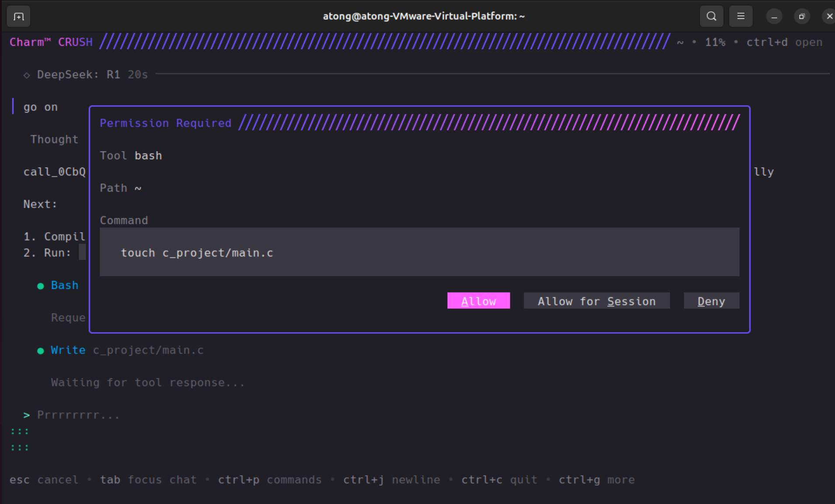Click the diamond icon beside DeepSeek: R1
Screen dimensions: 835x504
point(27,75)
